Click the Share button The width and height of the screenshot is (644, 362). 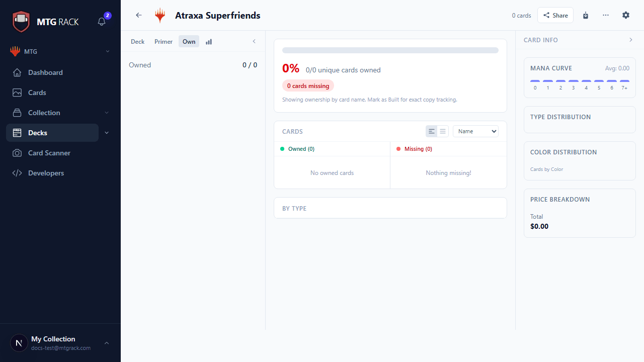(555, 16)
